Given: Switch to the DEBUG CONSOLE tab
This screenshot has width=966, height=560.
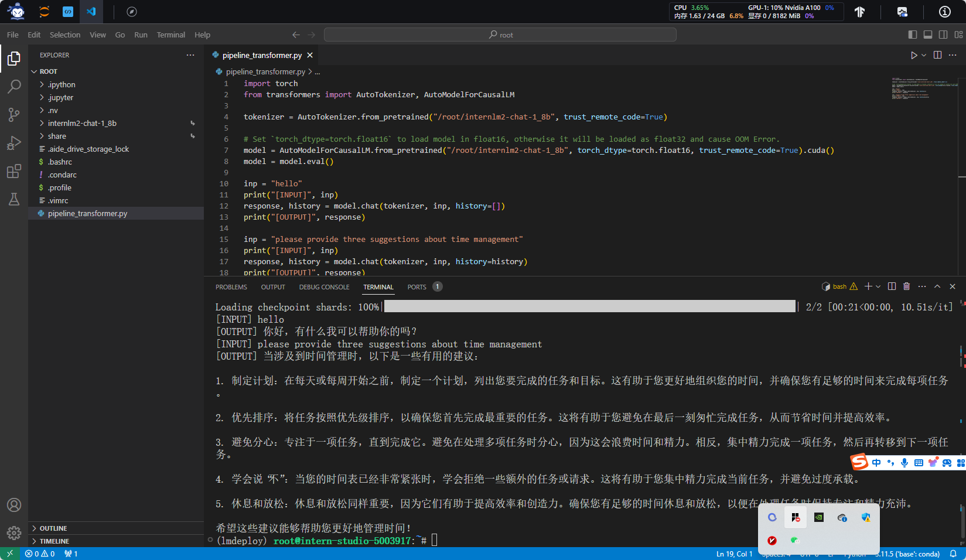Looking at the screenshot, I should (324, 287).
